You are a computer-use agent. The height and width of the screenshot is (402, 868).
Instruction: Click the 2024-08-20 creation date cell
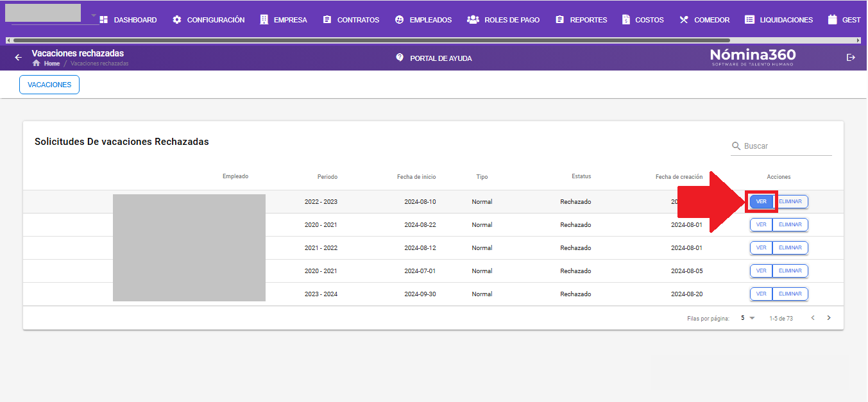click(686, 294)
